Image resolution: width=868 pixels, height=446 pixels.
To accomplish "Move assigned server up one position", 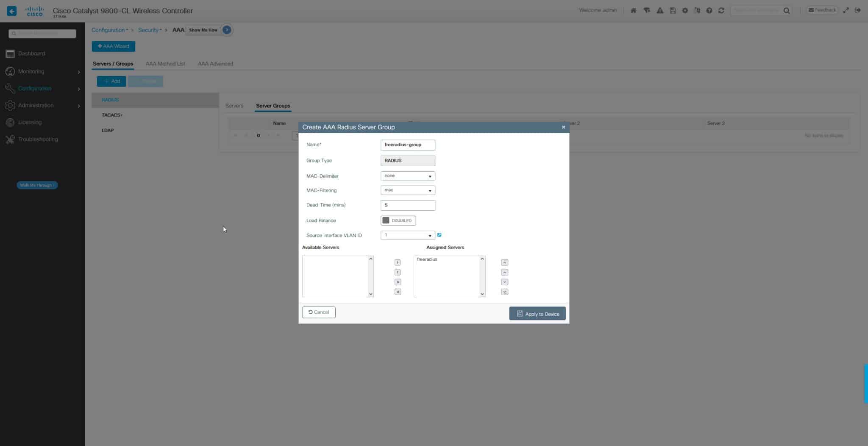I will pyautogui.click(x=504, y=272).
